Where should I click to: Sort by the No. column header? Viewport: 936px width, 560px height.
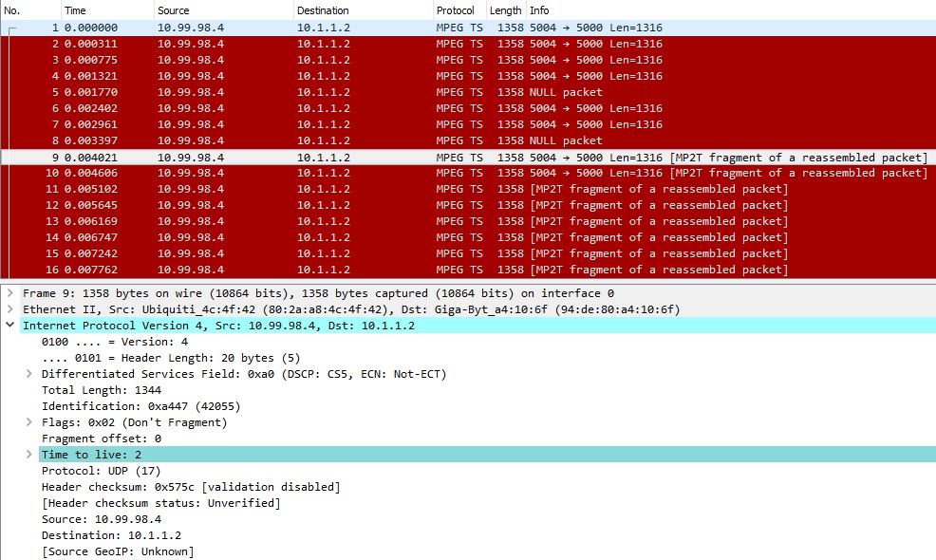(x=31, y=10)
